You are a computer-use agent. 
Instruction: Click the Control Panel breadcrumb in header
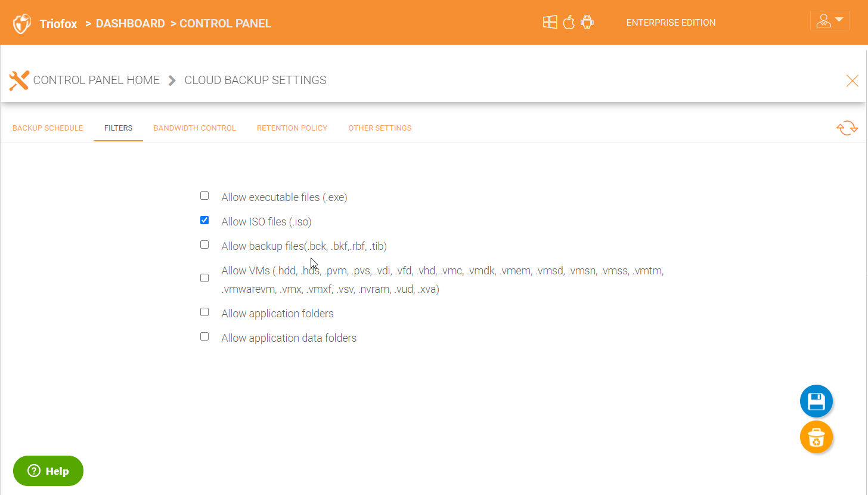click(x=225, y=24)
